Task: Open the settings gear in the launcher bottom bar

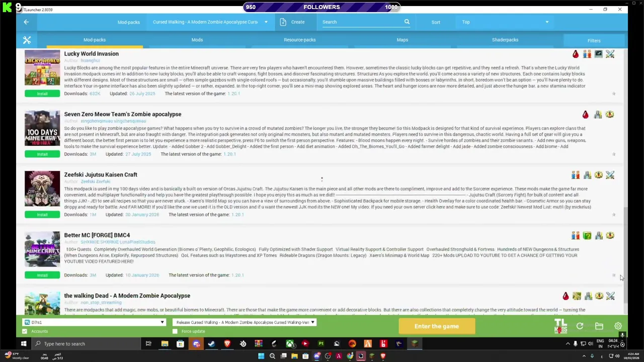Action: point(618,326)
